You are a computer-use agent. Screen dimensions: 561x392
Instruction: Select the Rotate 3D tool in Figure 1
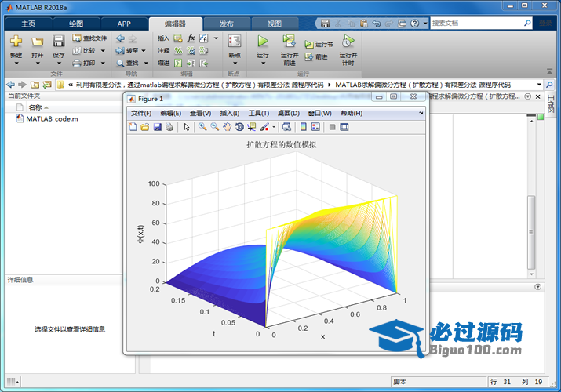coord(239,127)
